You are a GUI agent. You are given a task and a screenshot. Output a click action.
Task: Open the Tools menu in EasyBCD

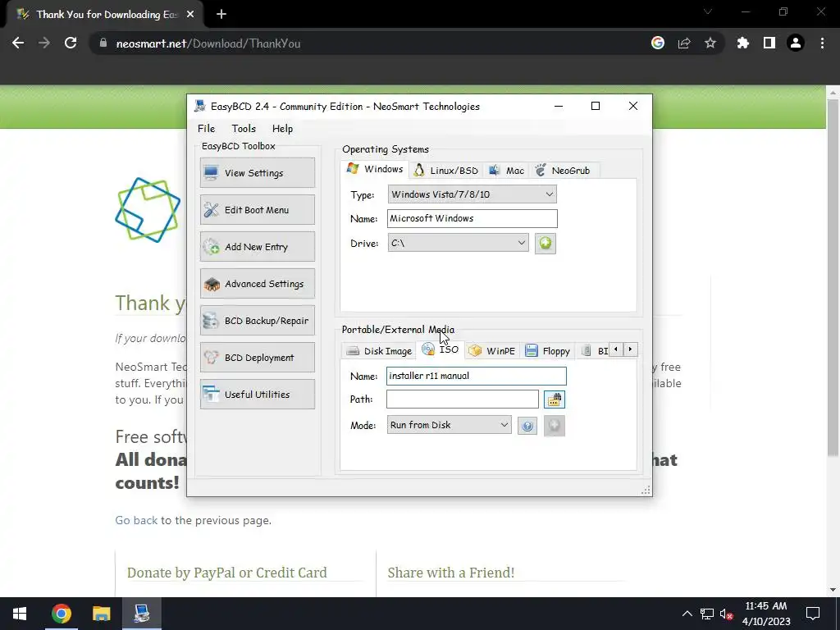[243, 129]
